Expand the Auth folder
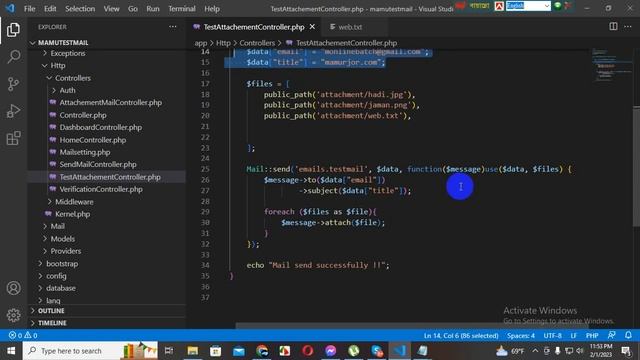The height and width of the screenshot is (360, 640). tap(67, 90)
